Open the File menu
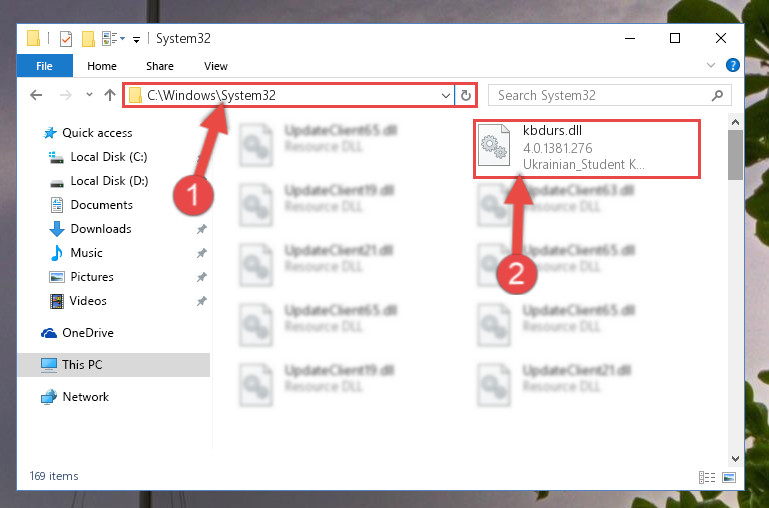This screenshot has width=769, height=508. point(45,66)
